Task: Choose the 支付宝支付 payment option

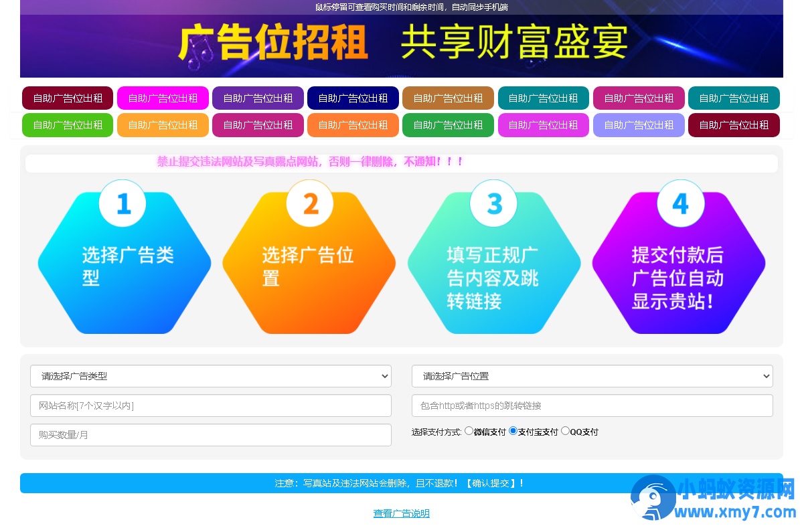Action: click(x=513, y=431)
